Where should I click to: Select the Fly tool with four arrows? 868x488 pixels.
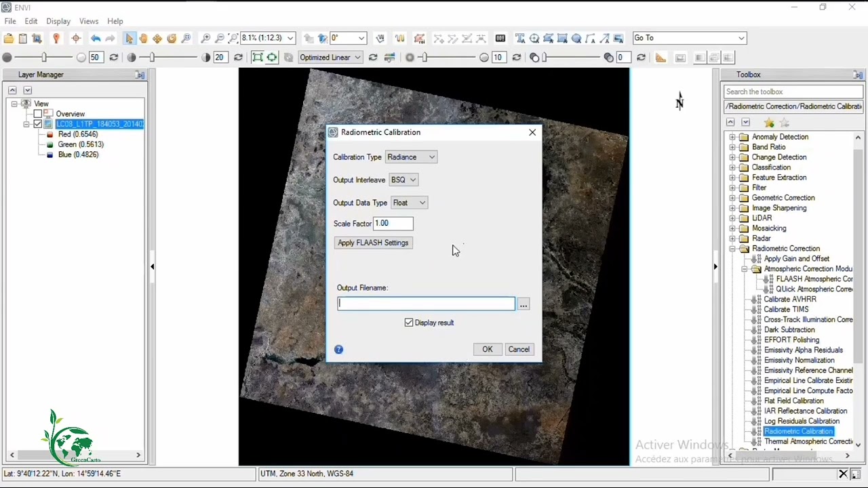point(157,39)
